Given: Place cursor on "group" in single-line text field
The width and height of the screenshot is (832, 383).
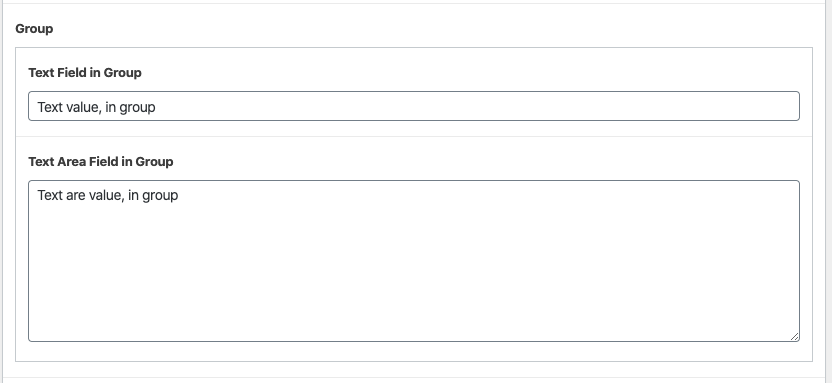Looking at the screenshot, I should click(137, 107).
